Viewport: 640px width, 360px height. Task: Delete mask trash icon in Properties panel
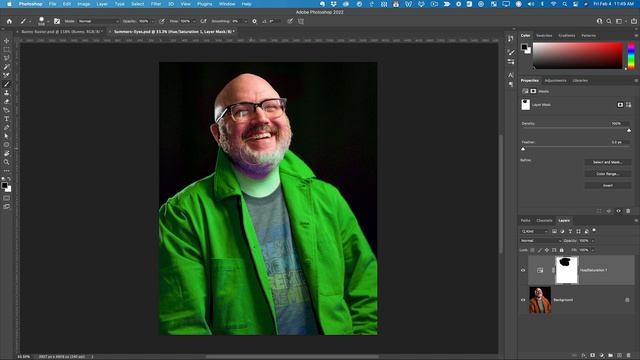(628, 211)
